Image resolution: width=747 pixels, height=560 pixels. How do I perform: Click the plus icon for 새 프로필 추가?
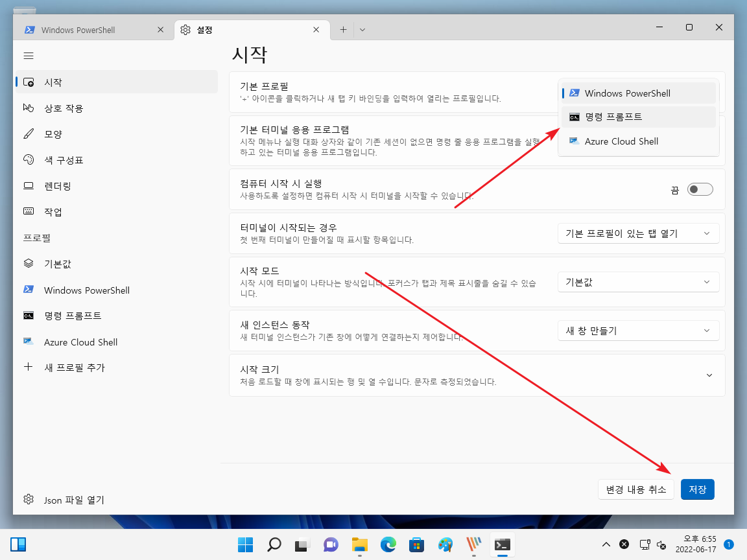coord(29,367)
